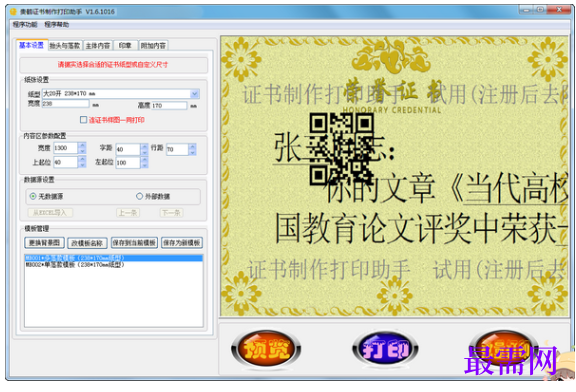Decrease 字距 value with down arrow
Viewport: 576px width, 392px height.
(x=144, y=152)
